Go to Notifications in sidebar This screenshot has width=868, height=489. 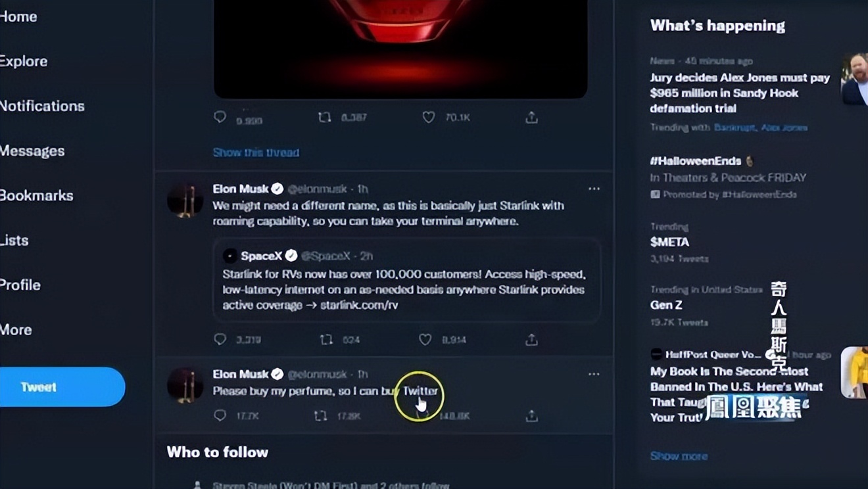click(x=42, y=106)
